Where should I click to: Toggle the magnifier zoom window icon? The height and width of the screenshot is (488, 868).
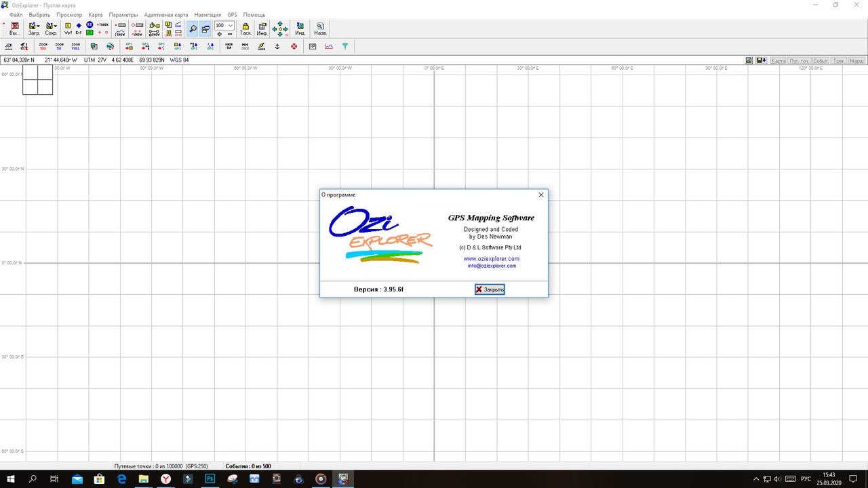point(193,28)
